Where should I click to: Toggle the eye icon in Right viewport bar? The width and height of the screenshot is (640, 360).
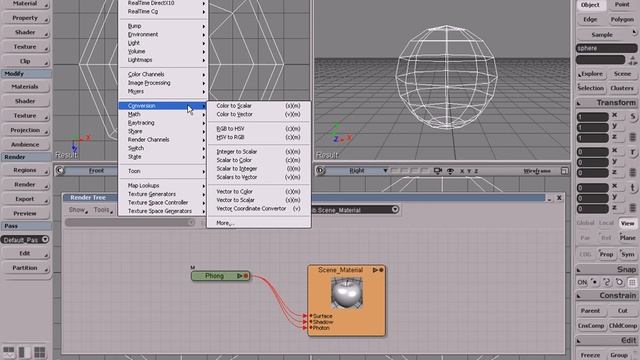coord(450,171)
